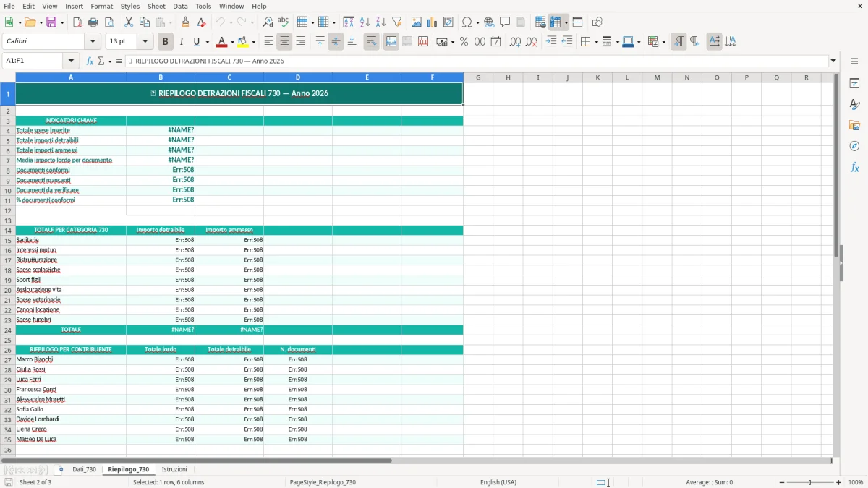Open the Function Wizard beside the formula bar

tap(90, 61)
